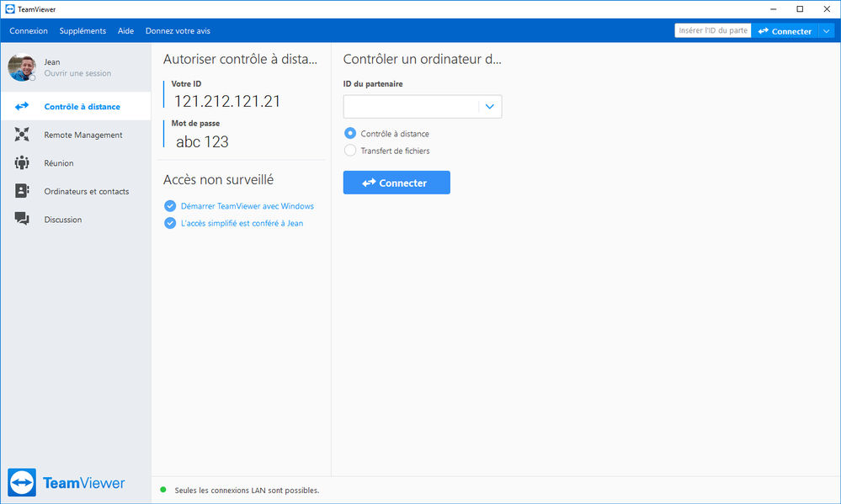841x504 pixels.
Task: Select the Transfert de fichiers radio button
Action: 350,150
